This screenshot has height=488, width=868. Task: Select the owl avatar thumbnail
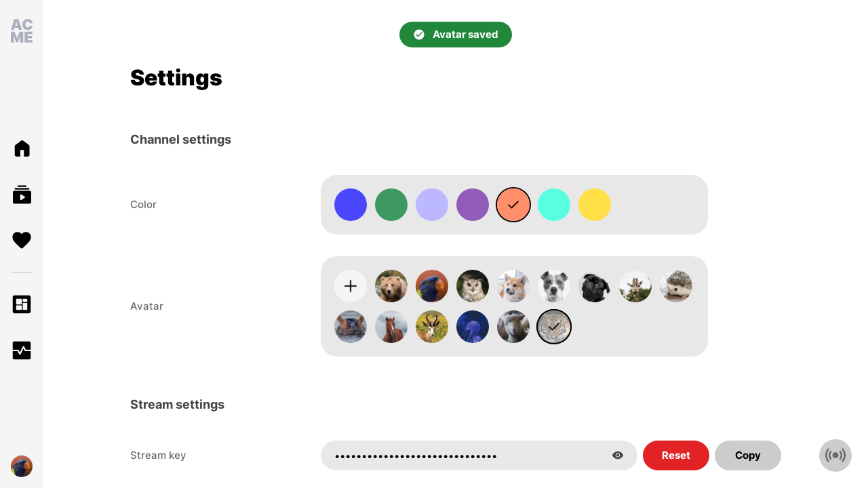point(473,286)
